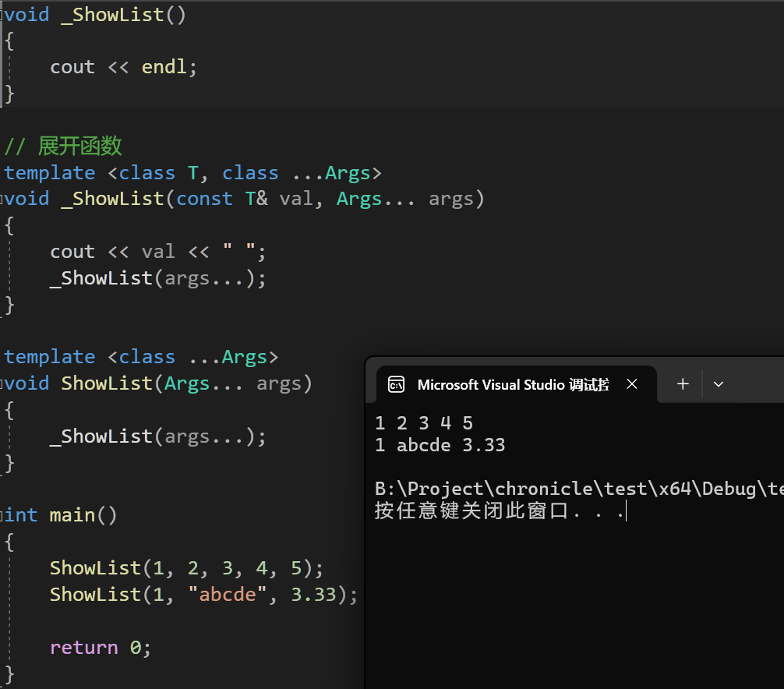Click the 'main' function name

pyautogui.click(x=72, y=515)
